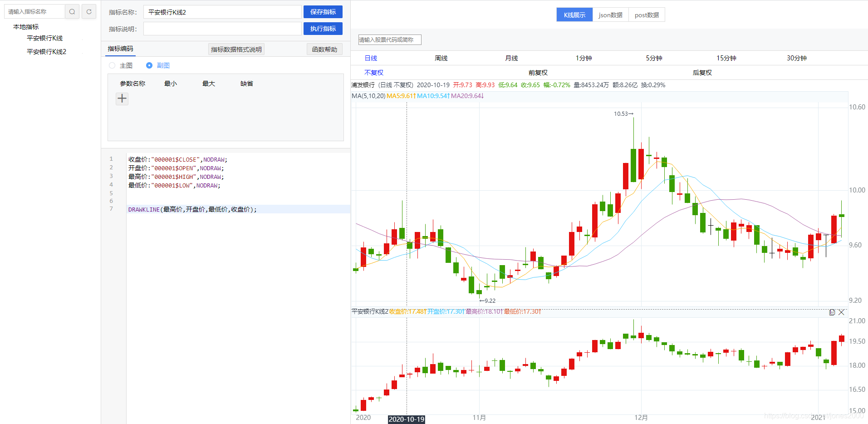Click the 12月 time axis label
Screen dimensions: 868x424
641,418
